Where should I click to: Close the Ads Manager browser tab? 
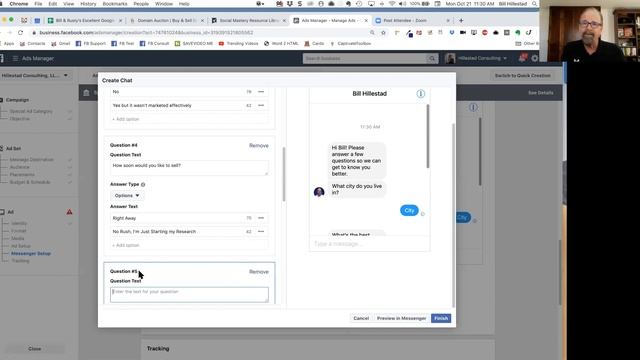click(x=366, y=20)
